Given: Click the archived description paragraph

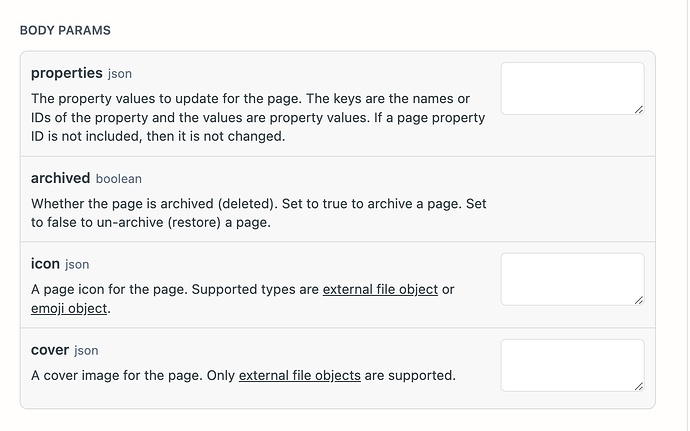Looking at the screenshot, I should 259,213.
